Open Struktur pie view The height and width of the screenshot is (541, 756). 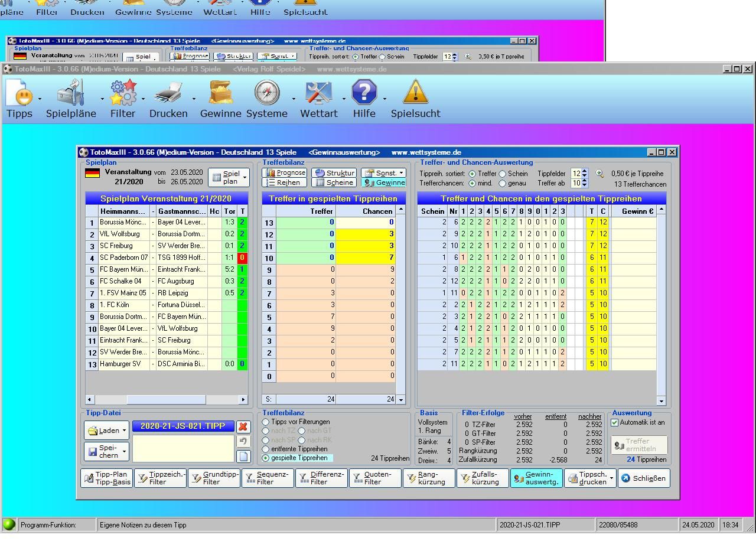point(334,173)
